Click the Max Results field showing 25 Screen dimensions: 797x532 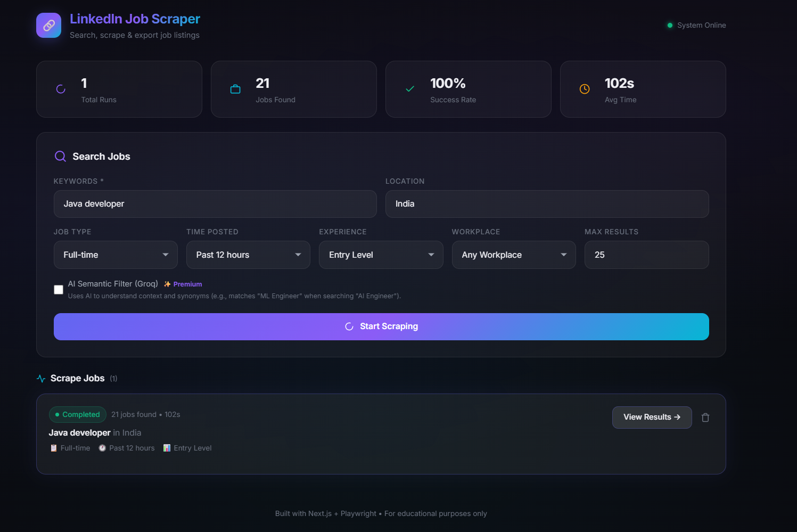[647, 255]
